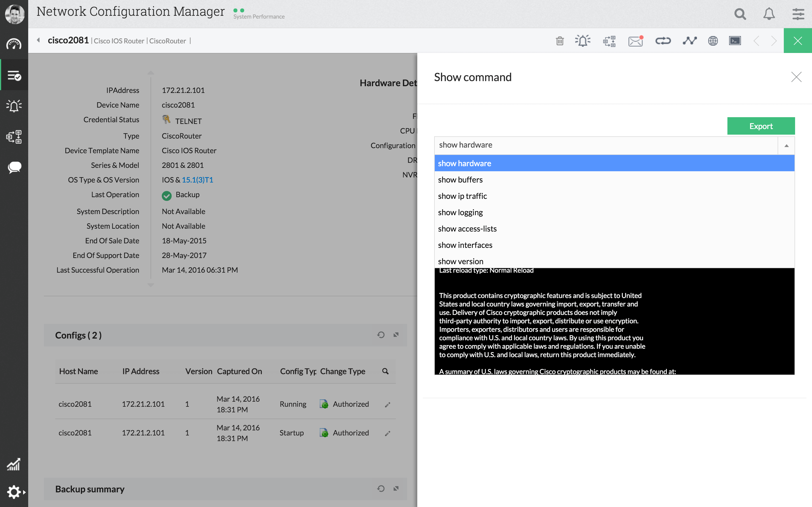Select 'show ip traffic' from list

point(462,196)
